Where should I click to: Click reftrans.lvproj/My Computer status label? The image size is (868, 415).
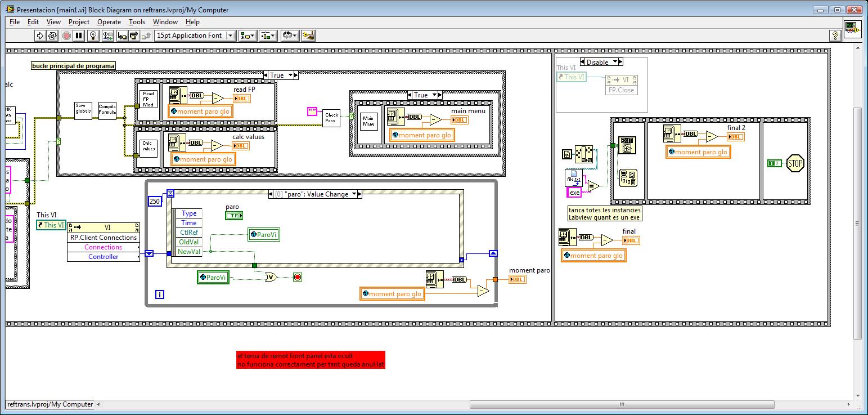click(50, 404)
